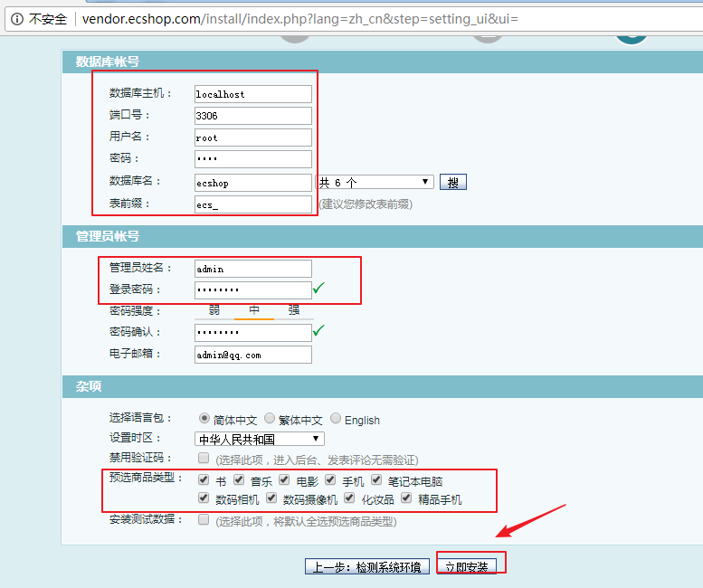Expand the 设置时区 timezone dropdown
703x588 pixels.
(260, 439)
